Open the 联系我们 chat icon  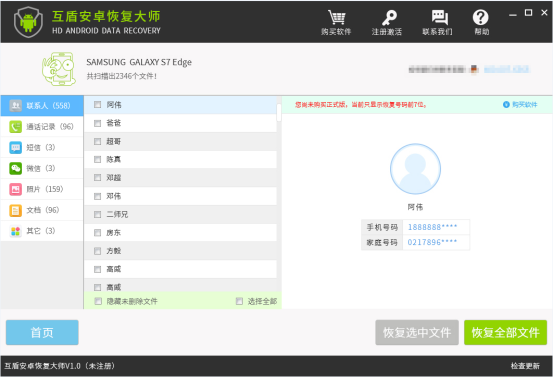click(440, 17)
